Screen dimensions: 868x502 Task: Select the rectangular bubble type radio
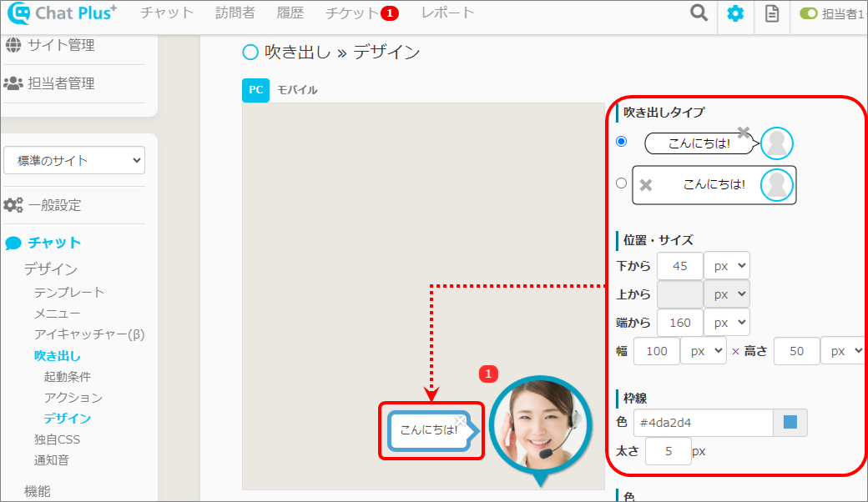click(621, 183)
